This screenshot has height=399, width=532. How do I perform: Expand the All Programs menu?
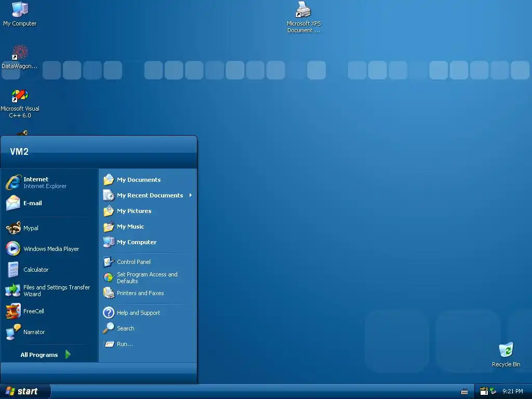[x=45, y=354]
